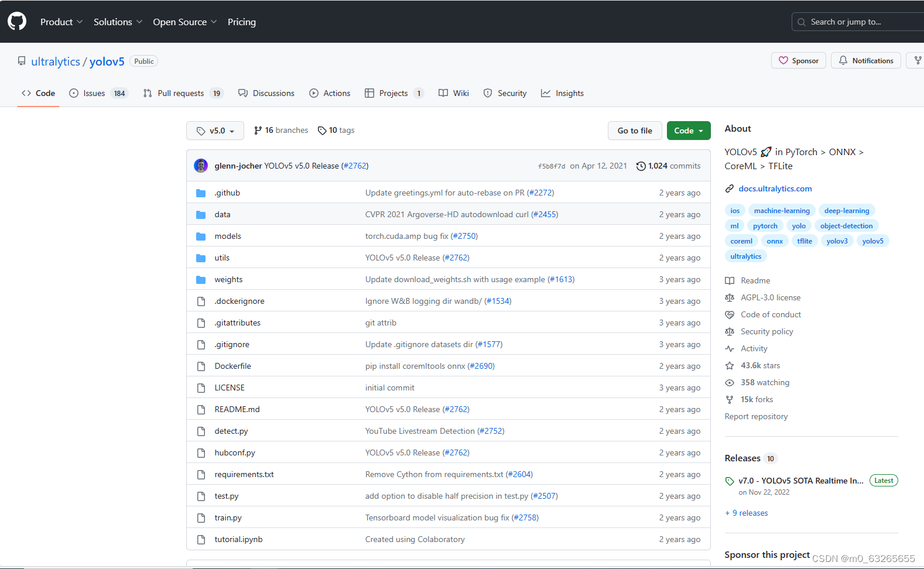This screenshot has height=569, width=924.
Task: Click glenn-jocher's avatar in the commit bar
Action: pos(201,166)
